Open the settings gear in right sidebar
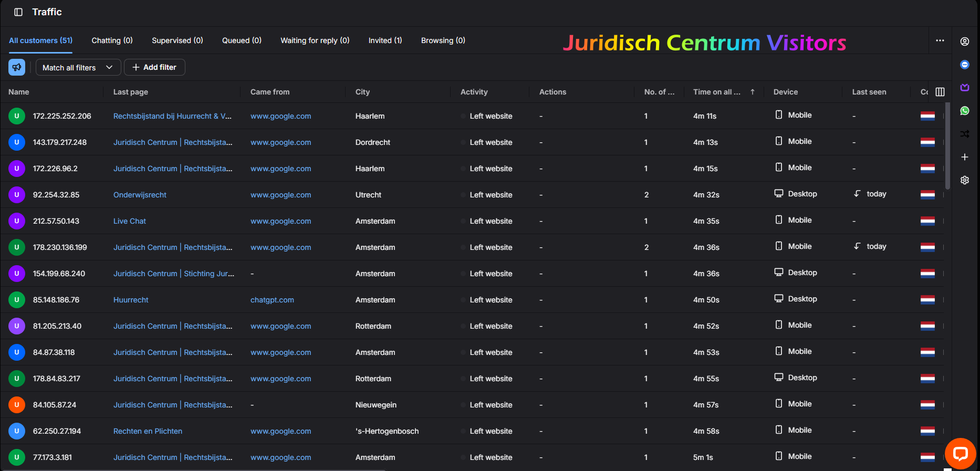Image resolution: width=980 pixels, height=471 pixels. (965, 180)
